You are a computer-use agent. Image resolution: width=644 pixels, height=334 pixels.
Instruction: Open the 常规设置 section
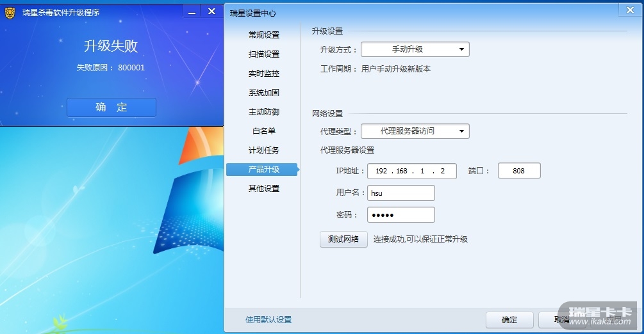(x=263, y=35)
